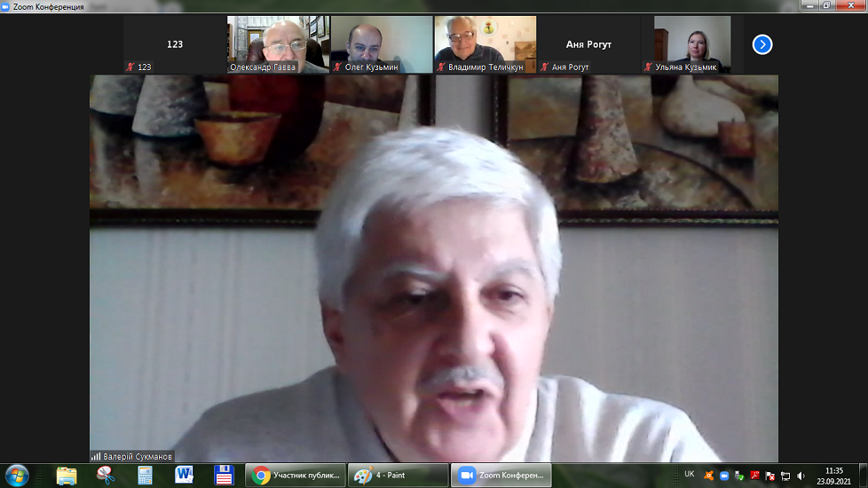The width and height of the screenshot is (868, 488).
Task: Select Ульяна Кузьмик video thumbnail
Action: [692, 44]
